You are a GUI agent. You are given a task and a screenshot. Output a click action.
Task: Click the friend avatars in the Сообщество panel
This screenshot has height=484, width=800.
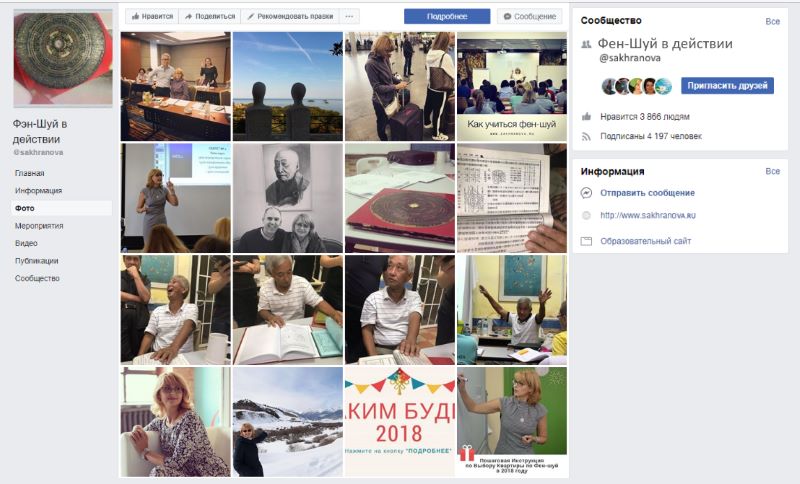pyautogui.click(x=637, y=86)
